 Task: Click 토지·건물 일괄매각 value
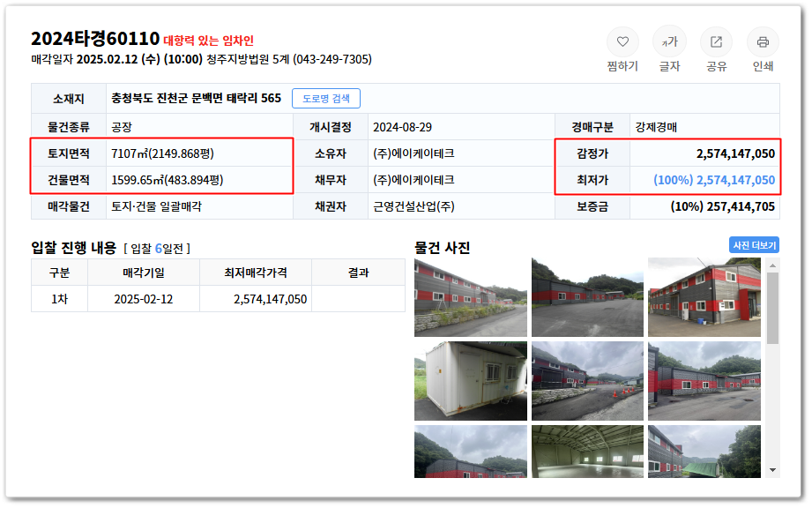point(156,206)
